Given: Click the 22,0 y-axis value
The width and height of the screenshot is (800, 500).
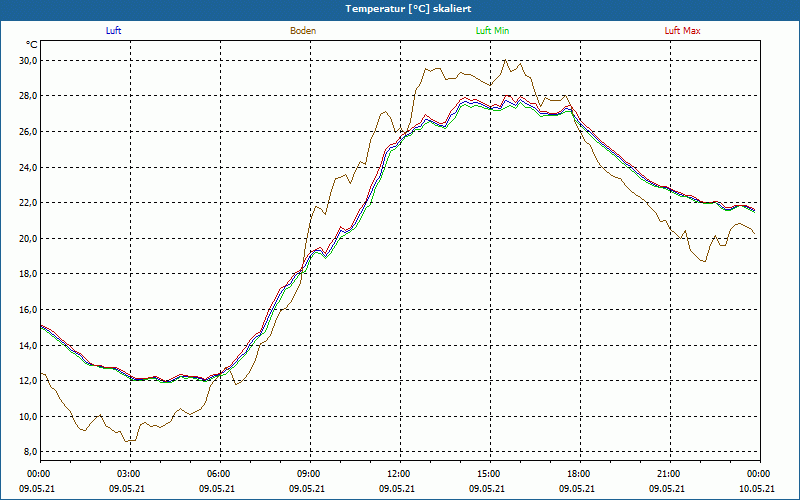Looking at the screenshot, I should pyautogui.click(x=29, y=203).
